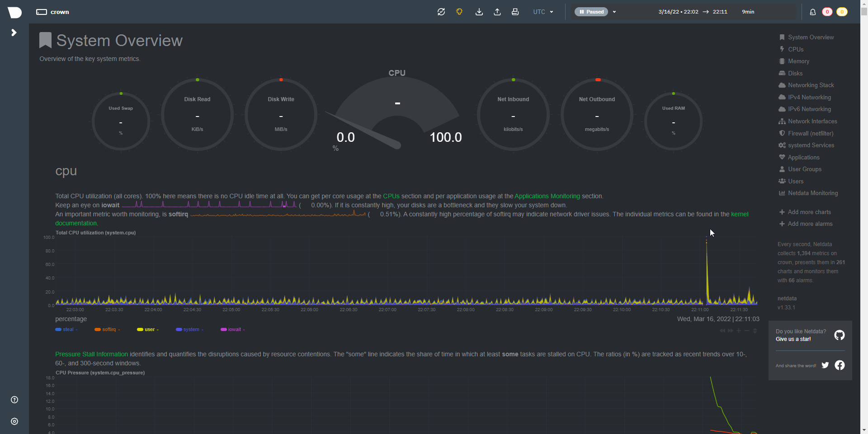Image resolution: width=868 pixels, height=434 pixels.
Task: Click the upload export snapshot icon
Action: (x=497, y=12)
